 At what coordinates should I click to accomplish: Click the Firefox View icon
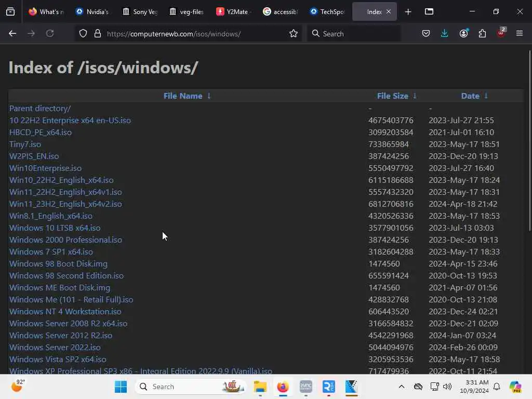point(10,12)
